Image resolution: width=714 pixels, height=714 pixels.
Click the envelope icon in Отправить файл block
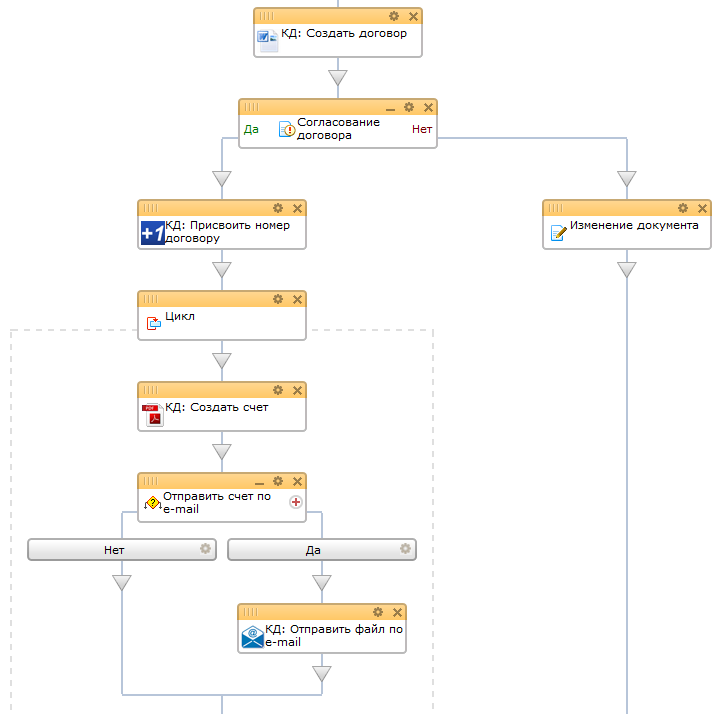point(252,637)
